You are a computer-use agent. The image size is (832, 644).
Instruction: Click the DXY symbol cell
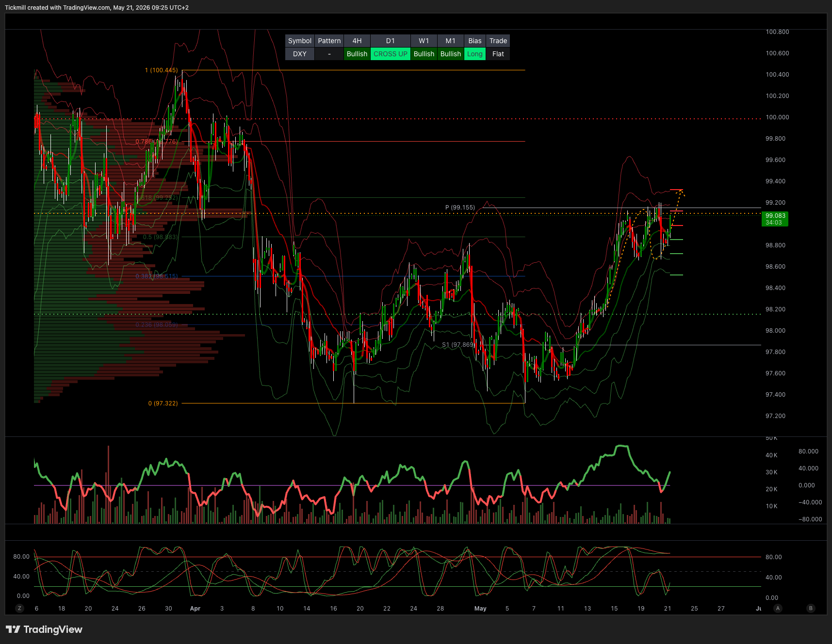[300, 54]
